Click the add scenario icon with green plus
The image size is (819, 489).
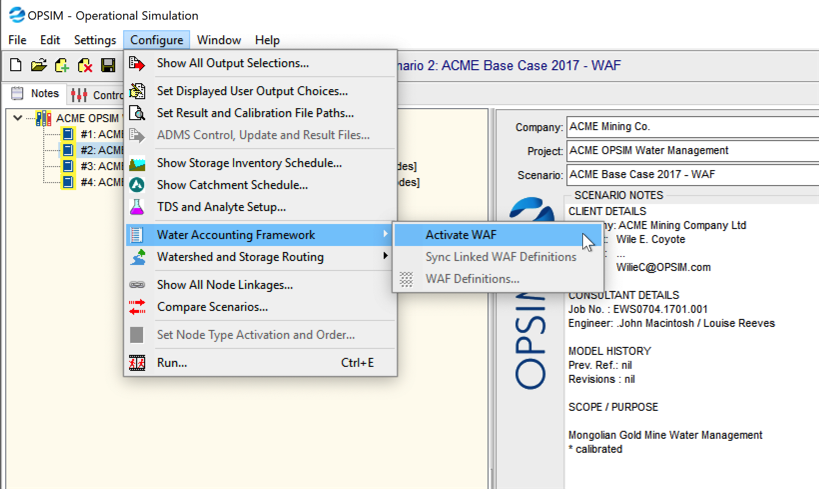click(x=61, y=65)
